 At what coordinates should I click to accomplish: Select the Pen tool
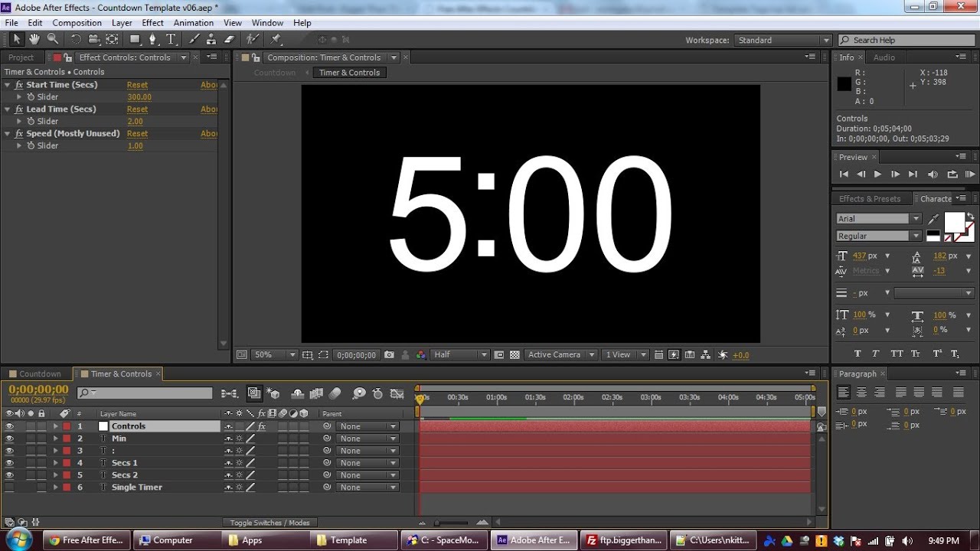coord(152,39)
